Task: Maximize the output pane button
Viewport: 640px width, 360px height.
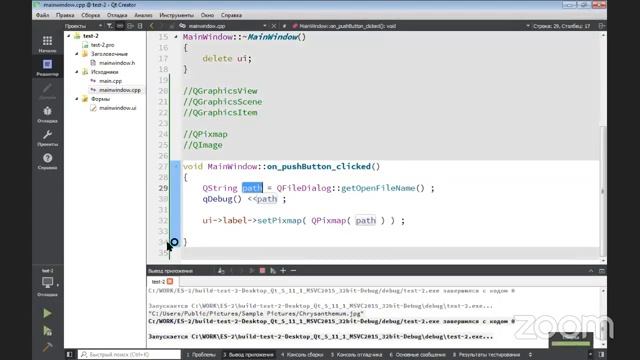Action: click(x=602, y=271)
